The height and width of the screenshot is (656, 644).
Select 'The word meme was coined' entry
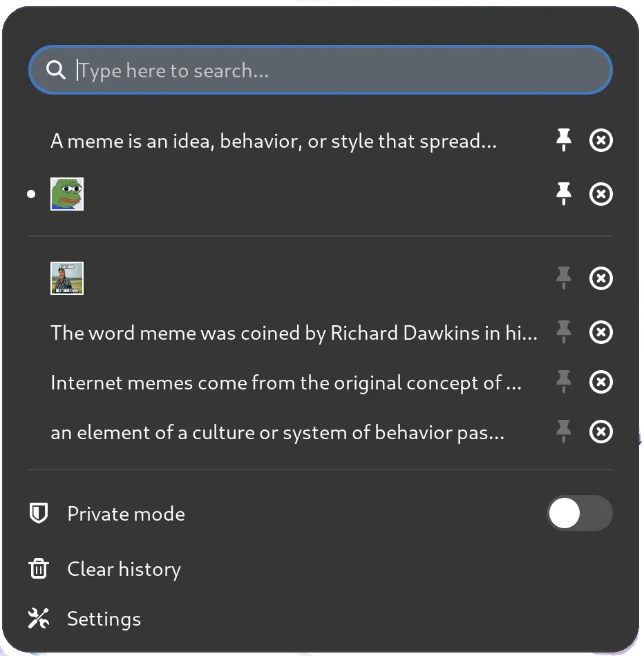point(294,333)
